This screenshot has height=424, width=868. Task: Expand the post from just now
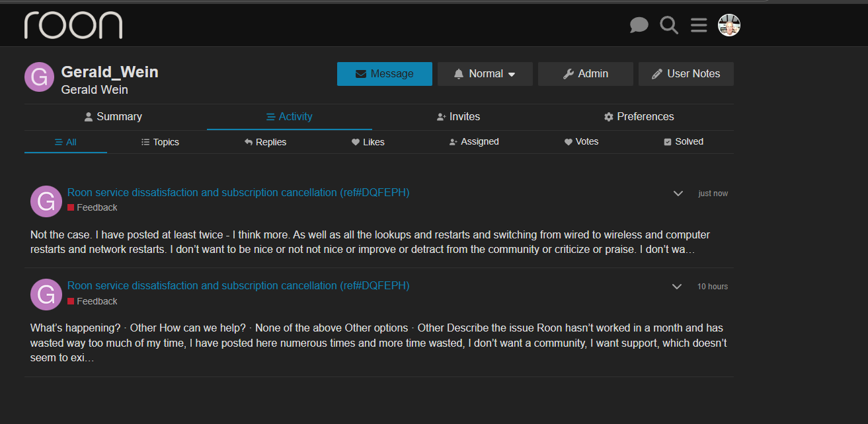(x=678, y=194)
